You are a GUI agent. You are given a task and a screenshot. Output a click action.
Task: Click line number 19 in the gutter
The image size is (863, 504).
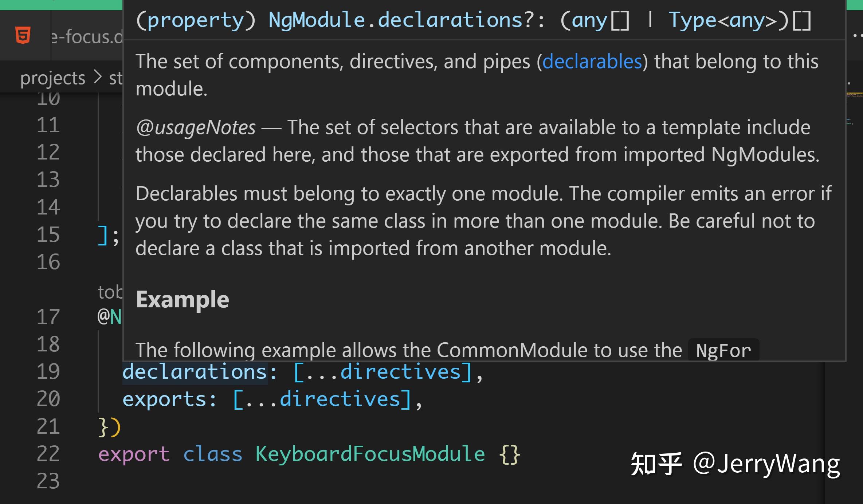click(x=48, y=371)
